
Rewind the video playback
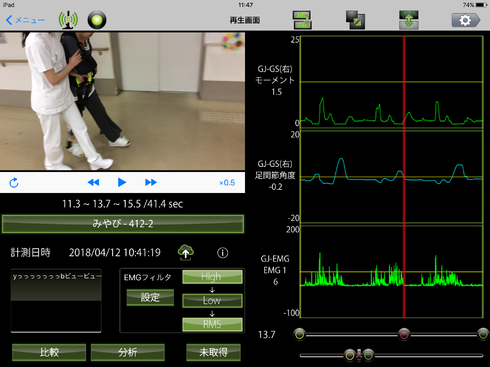(93, 182)
